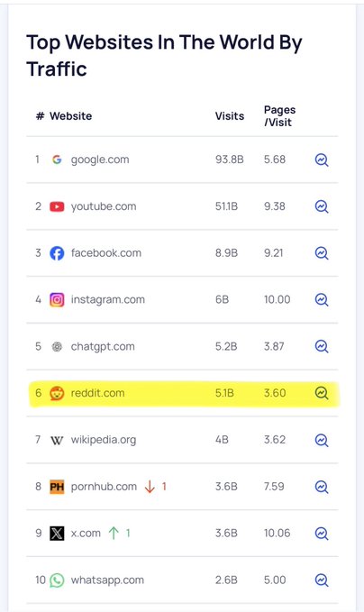Open traffic analysis icon for instagram.com

322,300
